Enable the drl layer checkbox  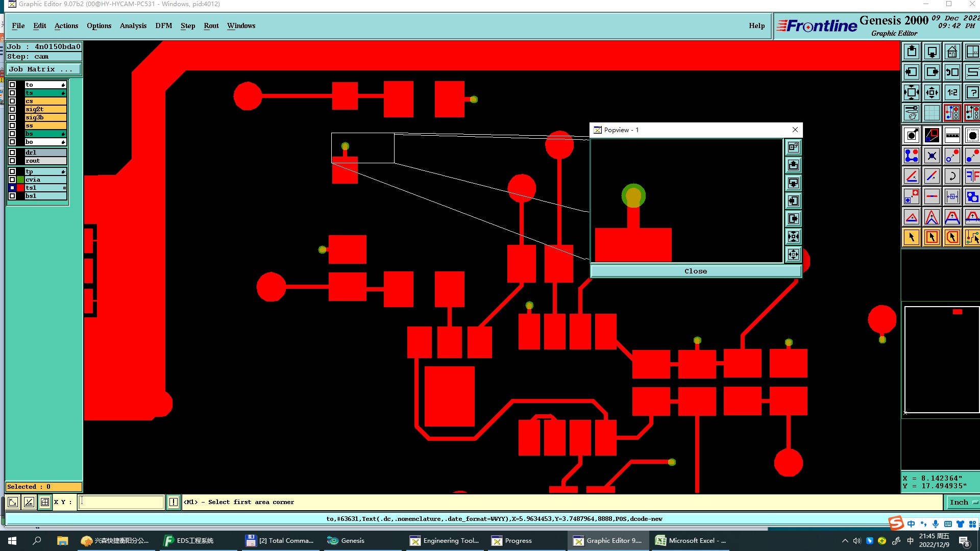click(12, 153)
